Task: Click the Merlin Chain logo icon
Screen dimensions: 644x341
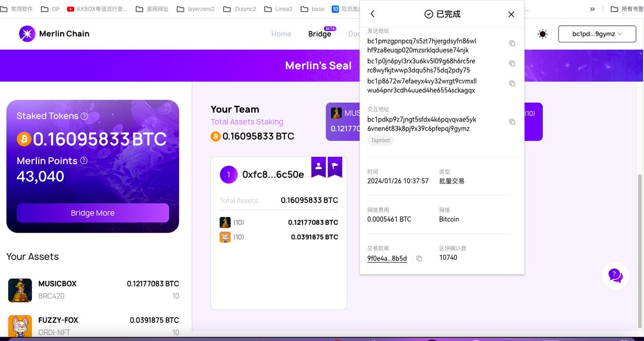Action: [x=27, y=34]
